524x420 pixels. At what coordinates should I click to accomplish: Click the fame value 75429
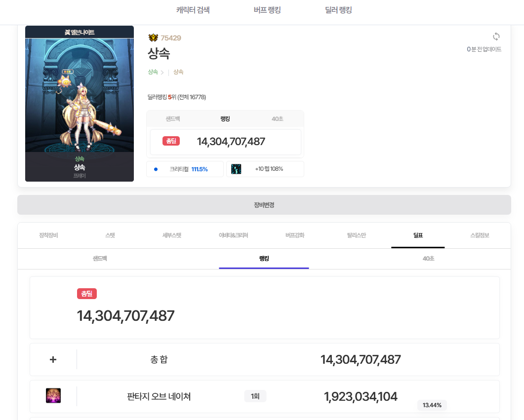pos(171,38)
